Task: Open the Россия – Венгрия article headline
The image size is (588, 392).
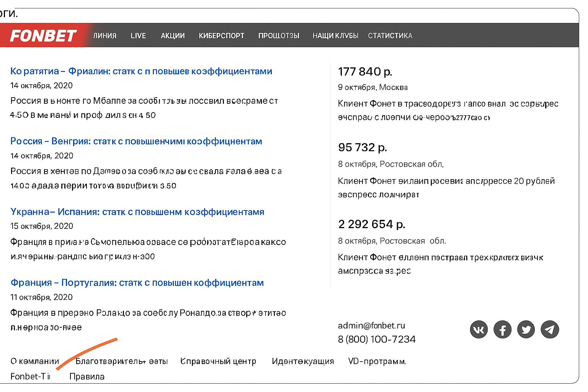Action: 136,141
